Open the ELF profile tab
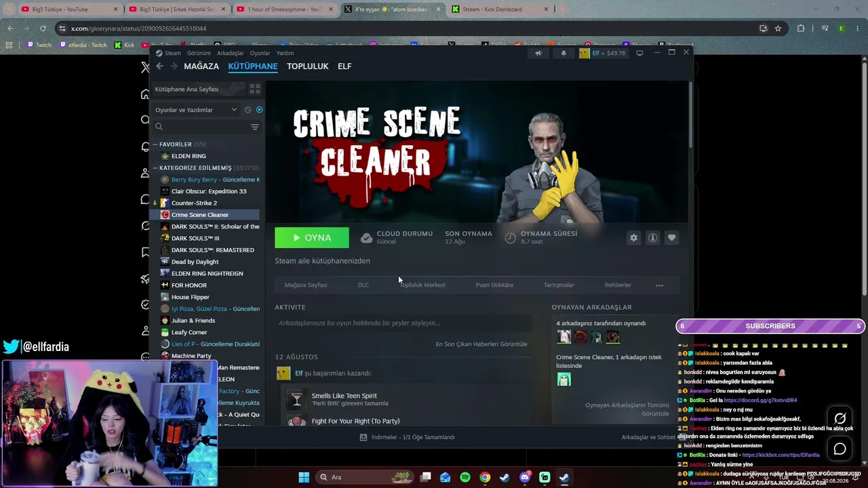This screenshot has width=868, height=488. coord(344,66)
